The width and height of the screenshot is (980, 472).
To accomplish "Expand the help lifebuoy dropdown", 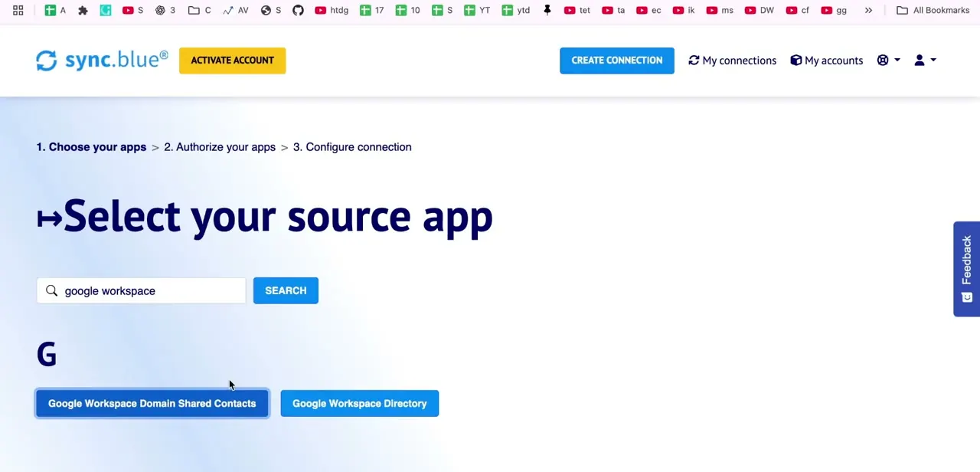I will [888, 61].
